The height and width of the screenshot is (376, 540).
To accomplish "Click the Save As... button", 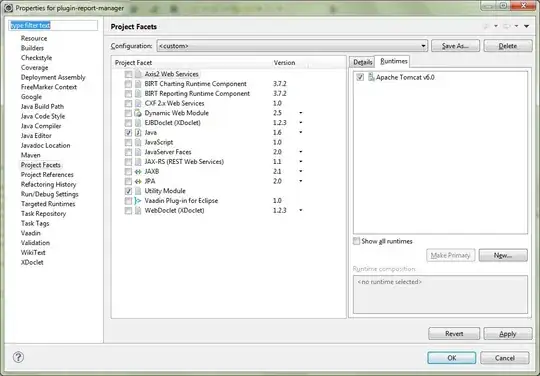I will click(x=455, y=46).
